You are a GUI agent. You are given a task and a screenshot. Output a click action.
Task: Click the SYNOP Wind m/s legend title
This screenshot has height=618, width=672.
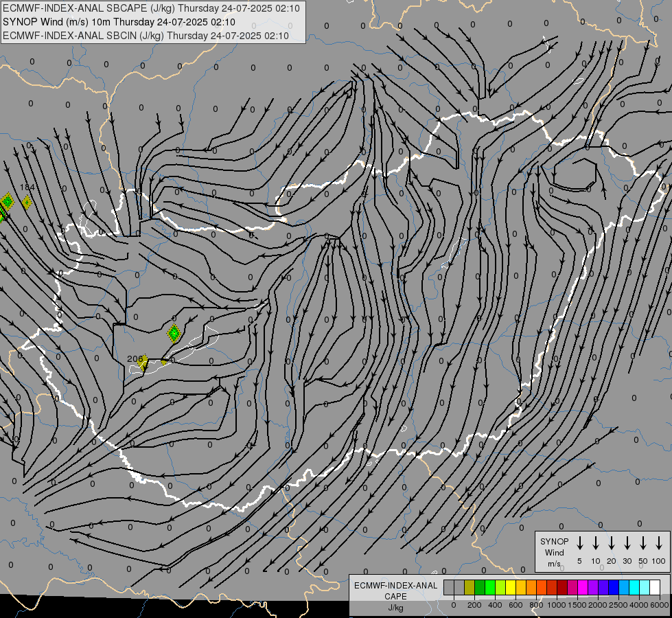[x=554, y=552]
